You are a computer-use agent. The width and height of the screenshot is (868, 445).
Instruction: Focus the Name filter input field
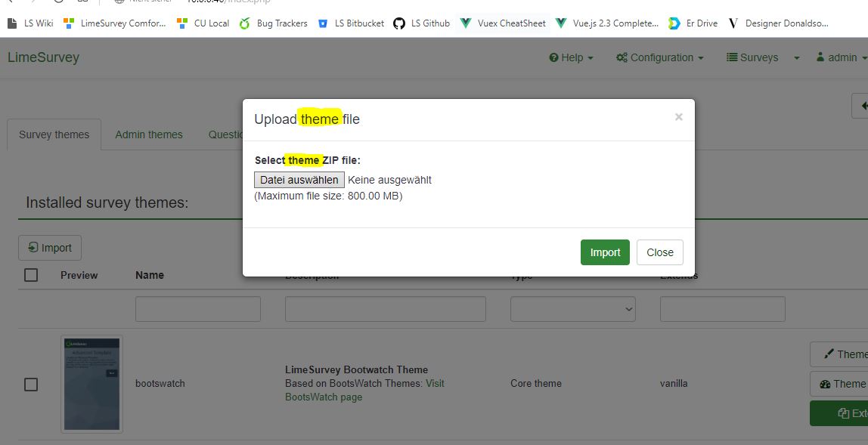(197, 309)
